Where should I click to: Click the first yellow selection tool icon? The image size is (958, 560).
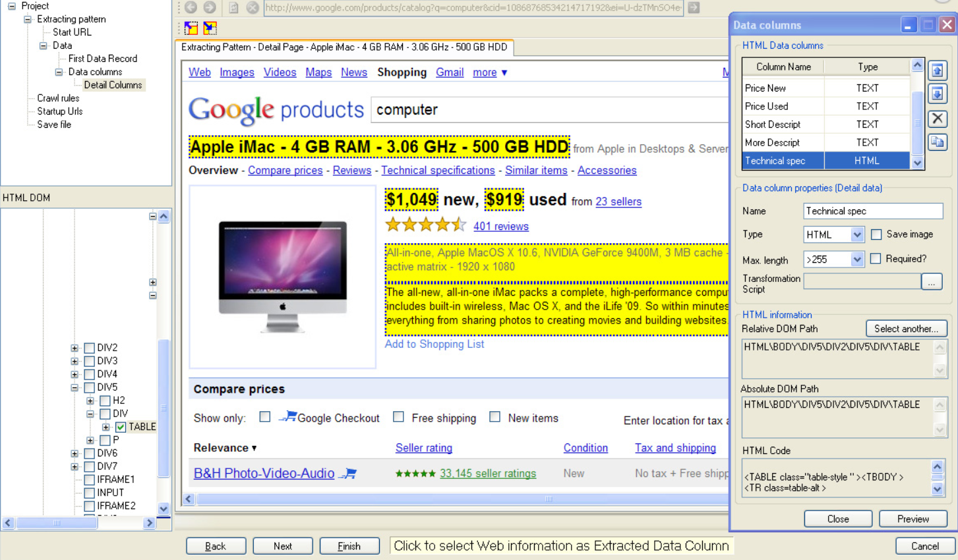tap(191, 28)
